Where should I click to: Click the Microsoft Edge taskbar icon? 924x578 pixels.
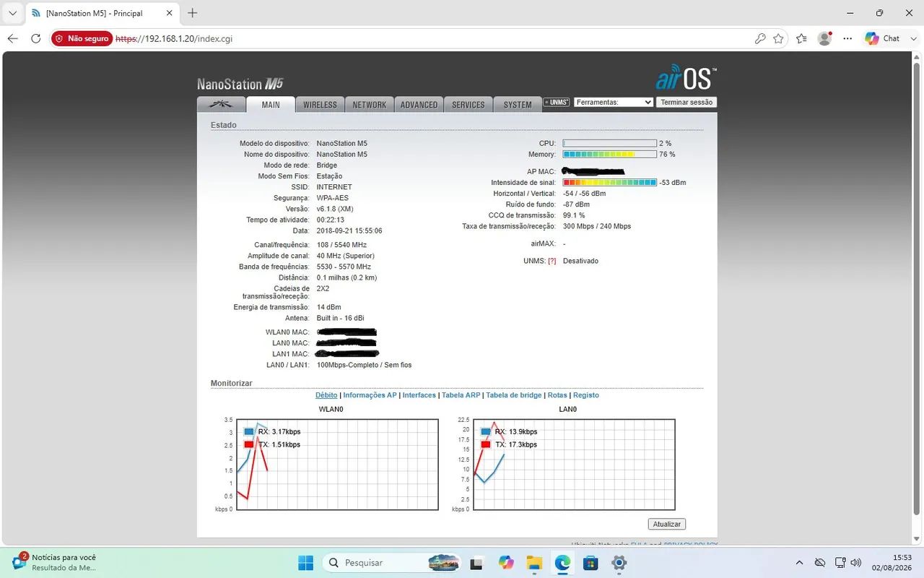pos(562,563)
